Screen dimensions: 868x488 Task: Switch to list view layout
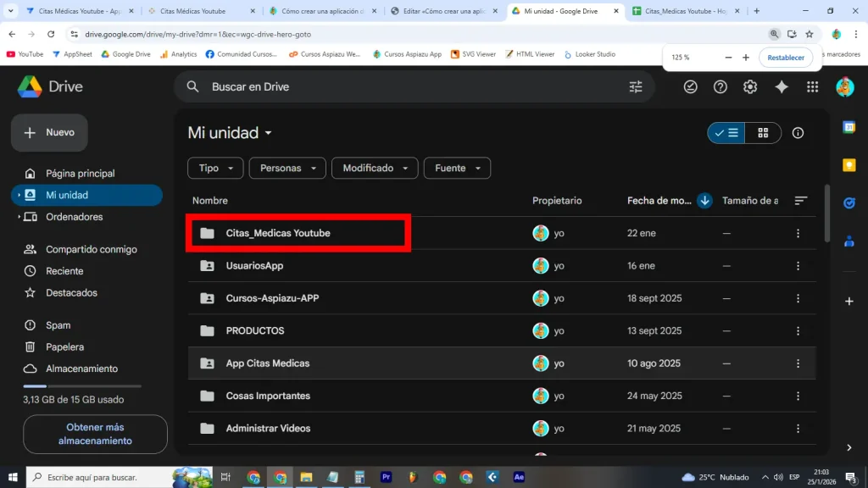[726, 133]
